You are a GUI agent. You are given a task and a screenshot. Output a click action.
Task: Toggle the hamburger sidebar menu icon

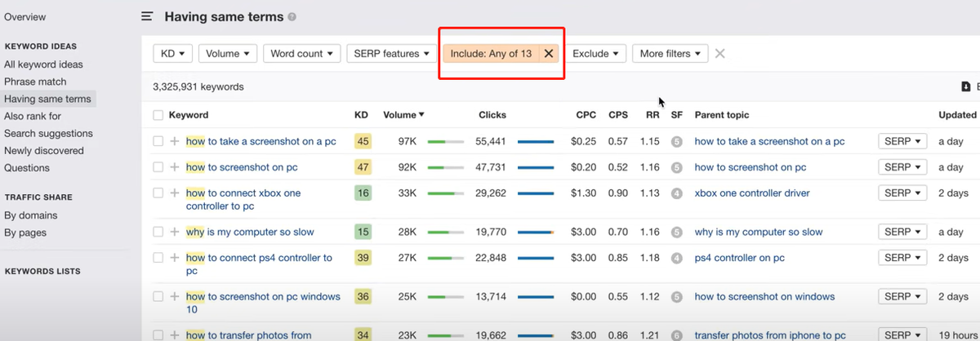pos(147,16)
